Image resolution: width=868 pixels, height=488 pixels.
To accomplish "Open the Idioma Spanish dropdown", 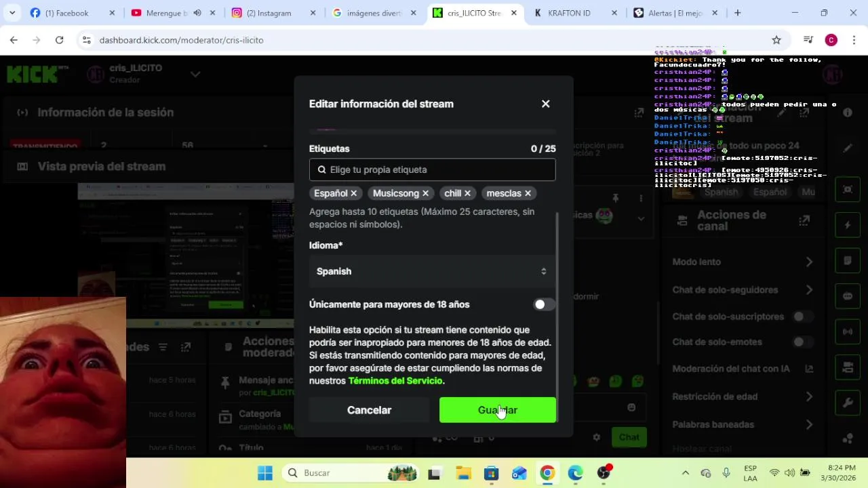I will (x=432, y=271).
